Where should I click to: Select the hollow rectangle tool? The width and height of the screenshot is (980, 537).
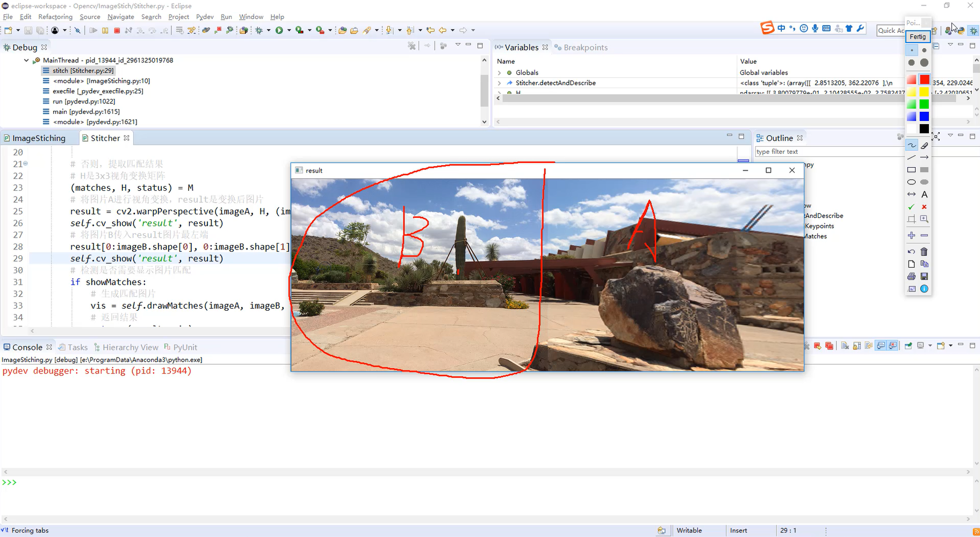(x=912, y=170)
